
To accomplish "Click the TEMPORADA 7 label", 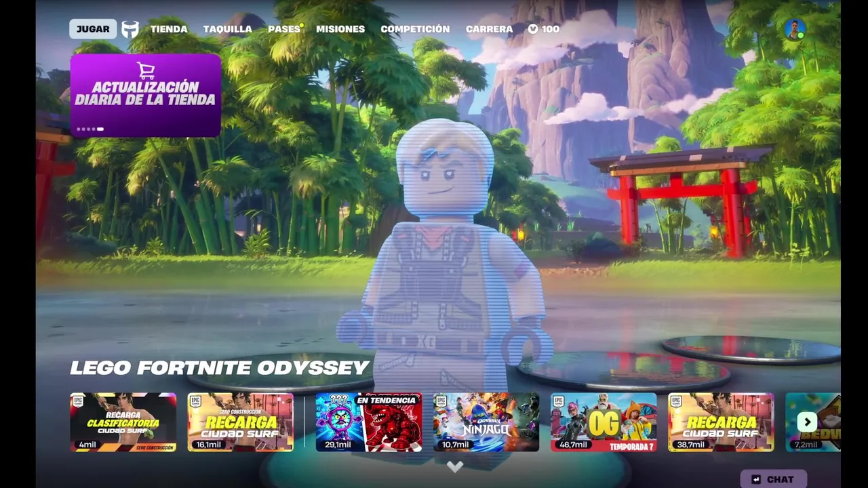I will [631, 447].
